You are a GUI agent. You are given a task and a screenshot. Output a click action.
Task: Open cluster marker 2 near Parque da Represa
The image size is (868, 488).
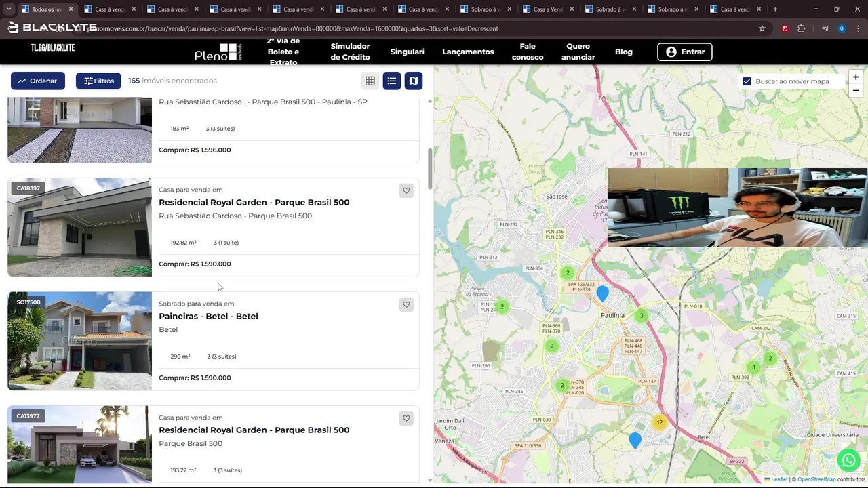pos(502,306)
